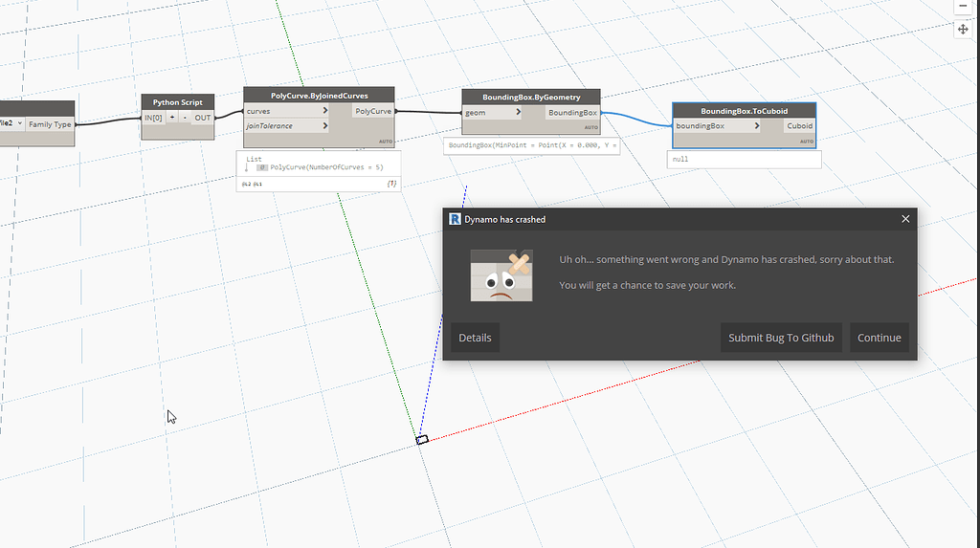This screenshot has width=980, height=548.
Task: Select Cuboid output port
Action: point(799,125)
